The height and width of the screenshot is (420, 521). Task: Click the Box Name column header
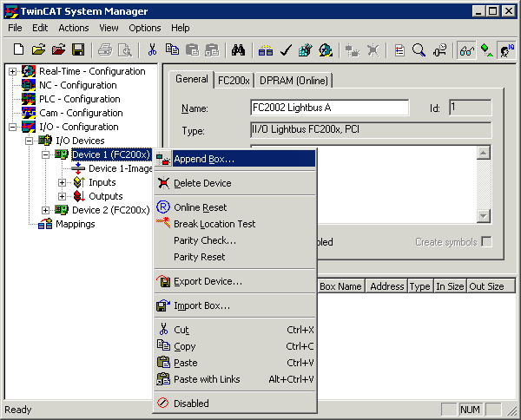click(x=341, y=286)
